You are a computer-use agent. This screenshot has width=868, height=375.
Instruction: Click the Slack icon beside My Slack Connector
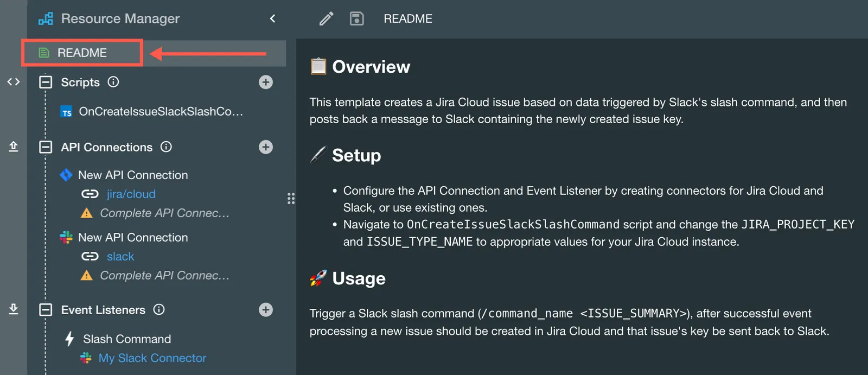click(x=86, y=358)
